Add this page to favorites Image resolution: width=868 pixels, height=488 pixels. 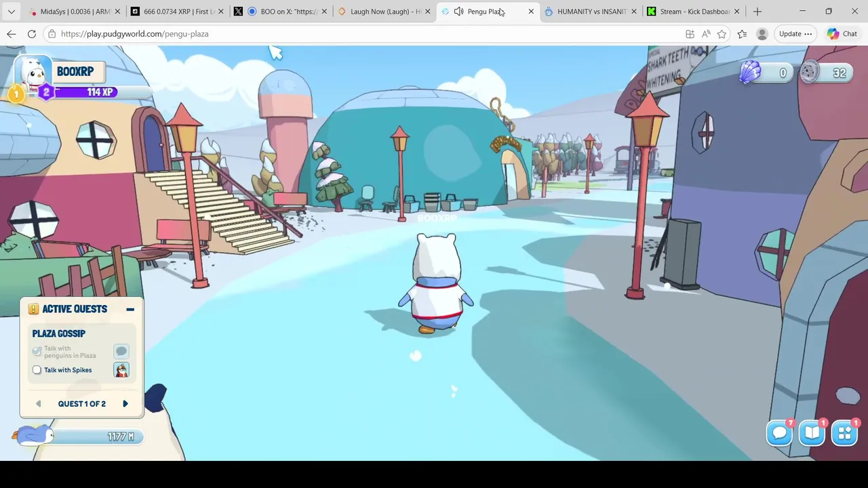pos(722,34)
